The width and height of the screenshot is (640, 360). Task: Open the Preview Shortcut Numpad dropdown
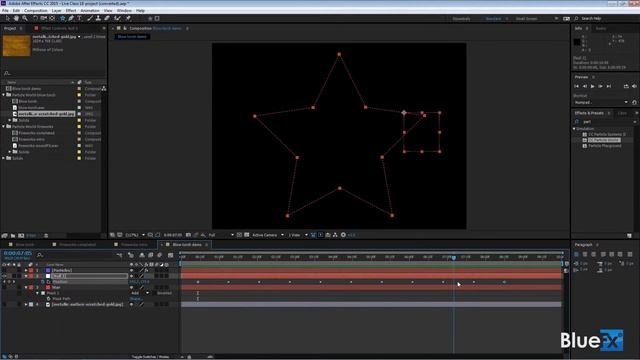(601, 102)
